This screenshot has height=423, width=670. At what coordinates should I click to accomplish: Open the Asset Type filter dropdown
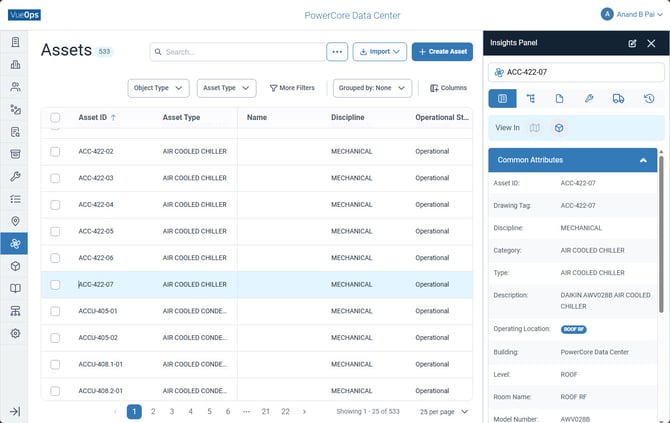coord(226,88)
